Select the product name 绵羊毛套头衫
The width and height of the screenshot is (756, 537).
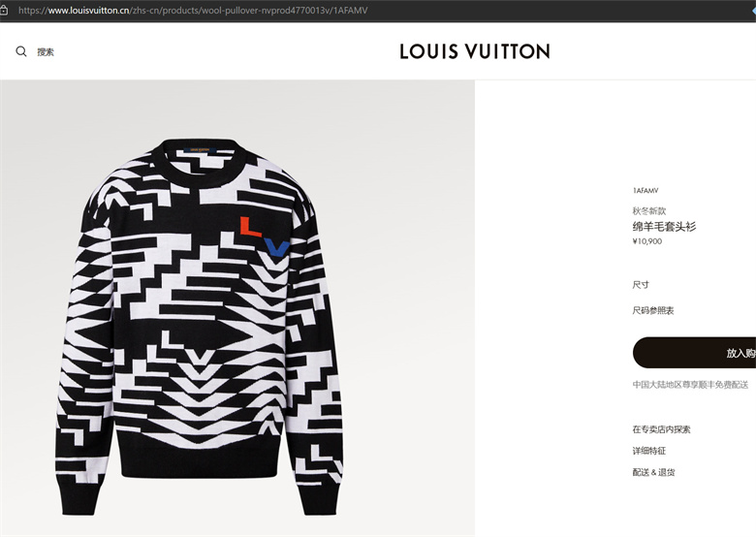point(664,226)
